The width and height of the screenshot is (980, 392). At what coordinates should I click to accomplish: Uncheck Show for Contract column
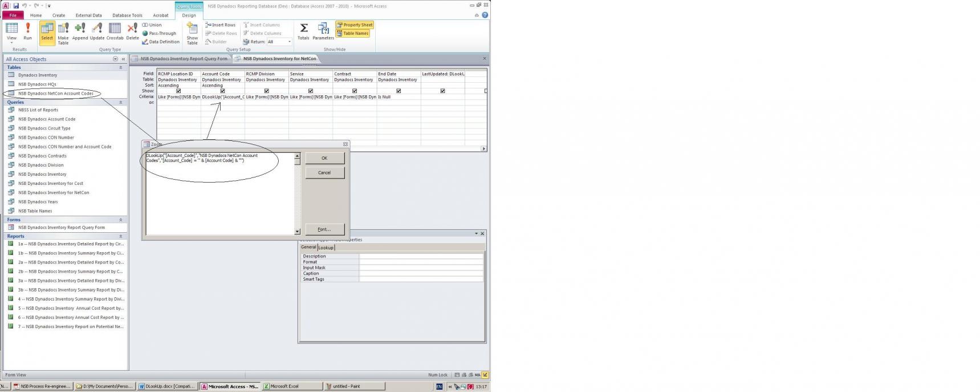(355, 91)
